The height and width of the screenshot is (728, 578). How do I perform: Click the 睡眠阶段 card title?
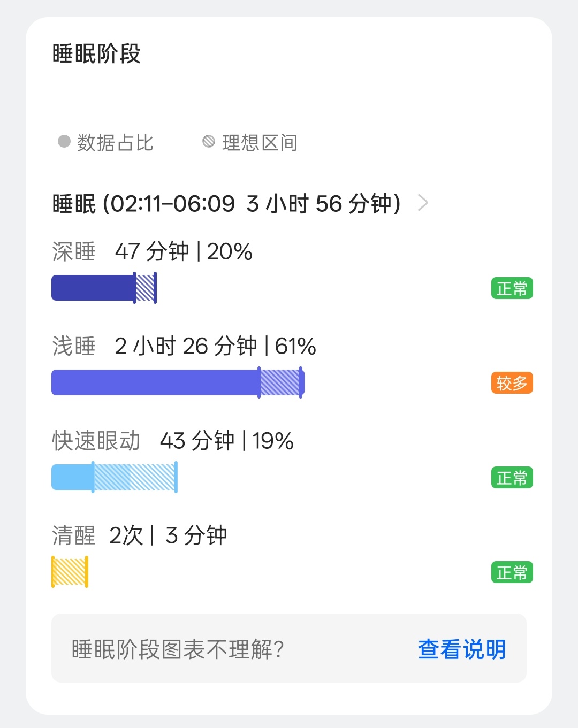click(96, 54)
